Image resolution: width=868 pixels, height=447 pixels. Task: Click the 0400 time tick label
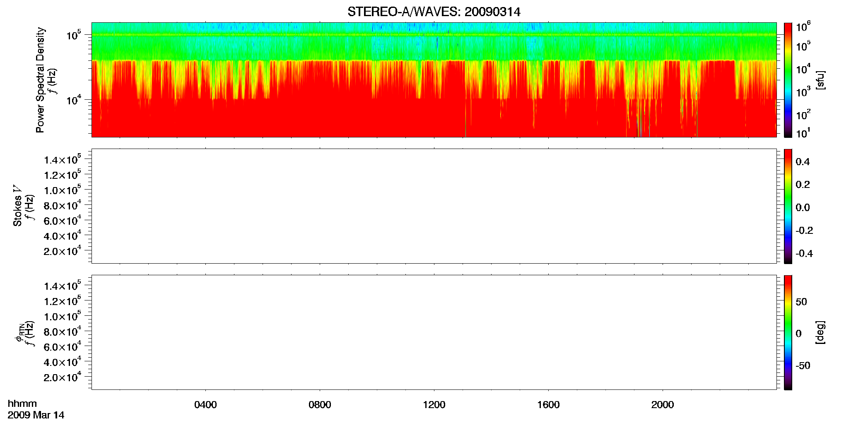[205, 405]
